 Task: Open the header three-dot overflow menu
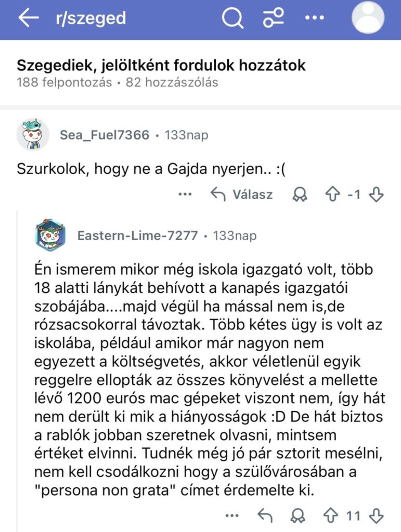314,19
